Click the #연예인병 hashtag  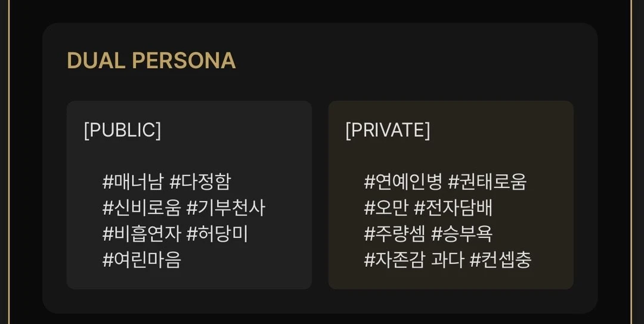403,181
